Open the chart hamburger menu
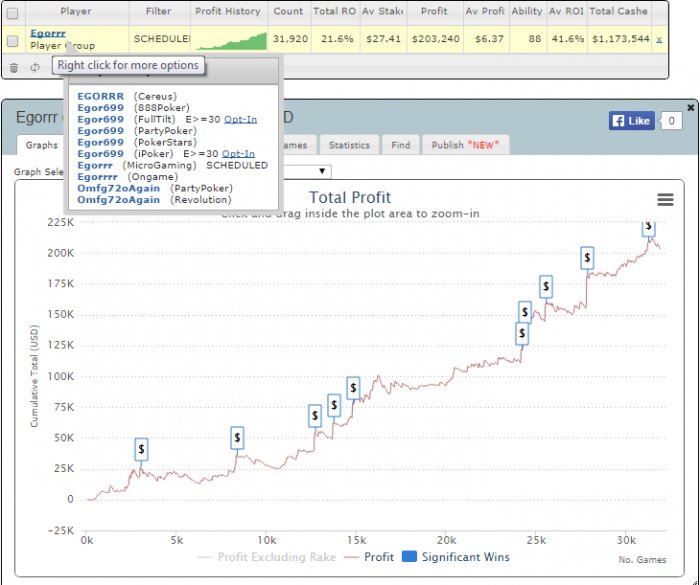700x585 pixels. pos(665,200)
